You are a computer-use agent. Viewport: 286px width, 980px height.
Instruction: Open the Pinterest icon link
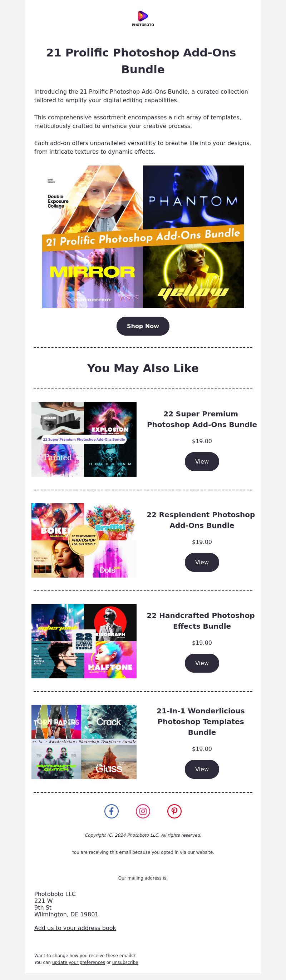point(174,811)
